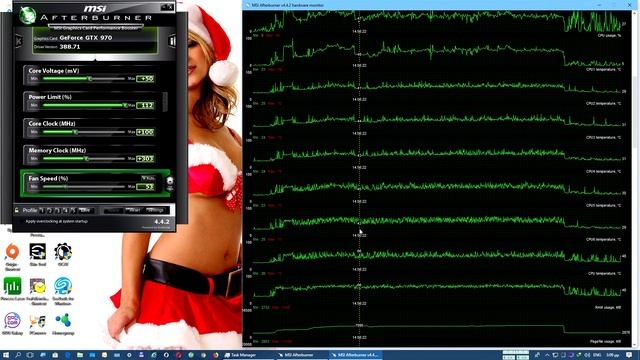Open taskbar Search magnifier
The image size is (640, 360).
(x=18, y=355)
